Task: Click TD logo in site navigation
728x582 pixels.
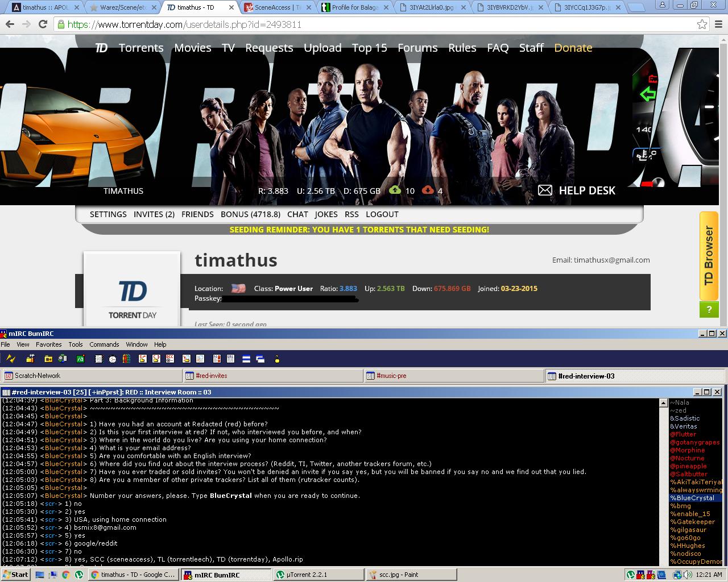Action: coord(101,48)
